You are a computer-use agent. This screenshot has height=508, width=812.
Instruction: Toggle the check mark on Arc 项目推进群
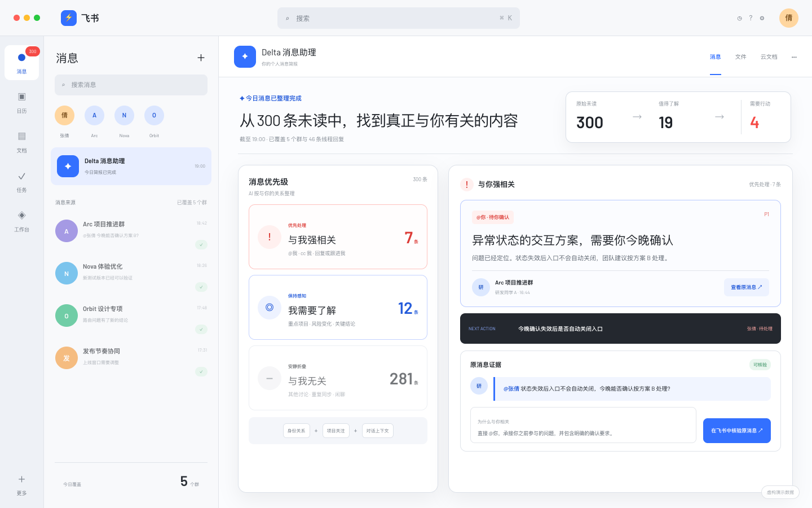click(x=201, y=244)
